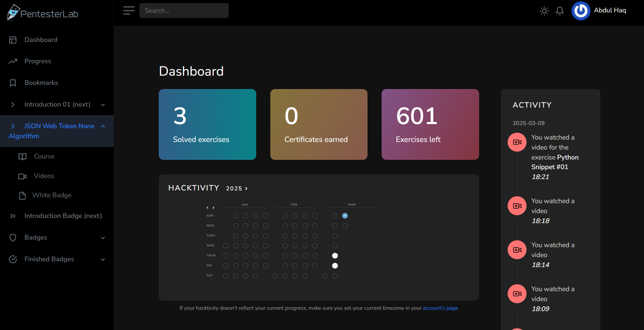This screenshot has height=330, width=644.
Task: Expand Introduction 01 (next) section
Action: point(103,104)
